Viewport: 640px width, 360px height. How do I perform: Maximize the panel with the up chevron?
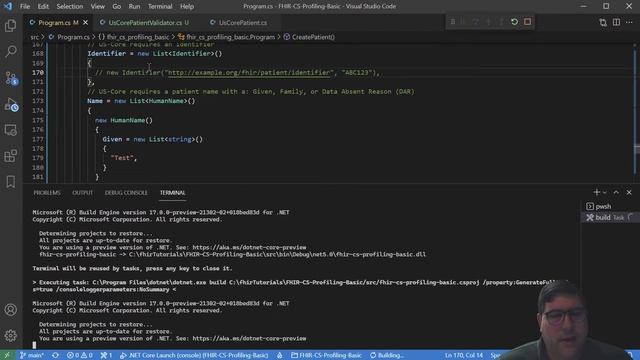(x=616, y=192)
